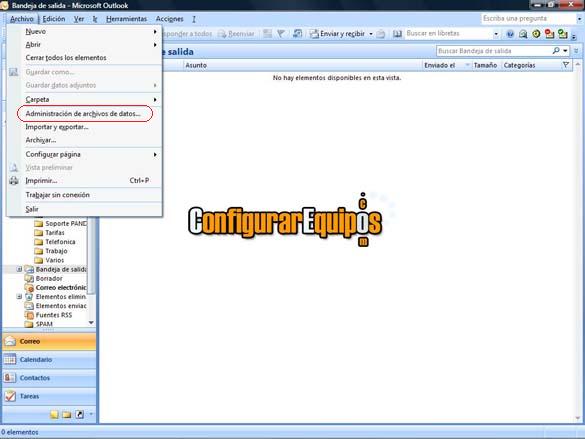The image size is (585, 439).
Task: Sort by the Tamaño column header
Action: coord(485,65)
